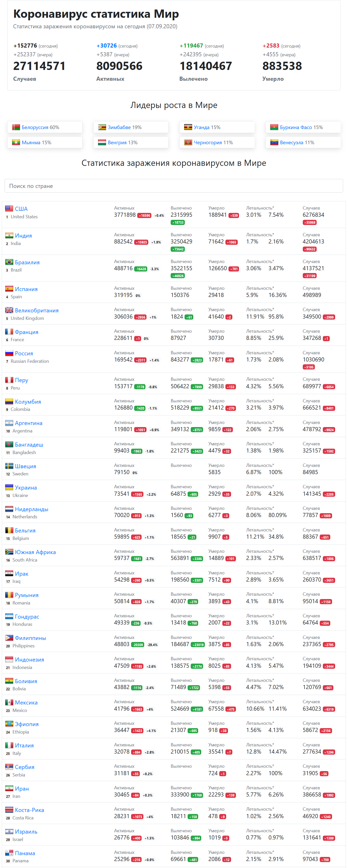This screenshot has width=348, height=868.
Task: Open the Венгрия 13% growth leader link
Action: (123, 142)
